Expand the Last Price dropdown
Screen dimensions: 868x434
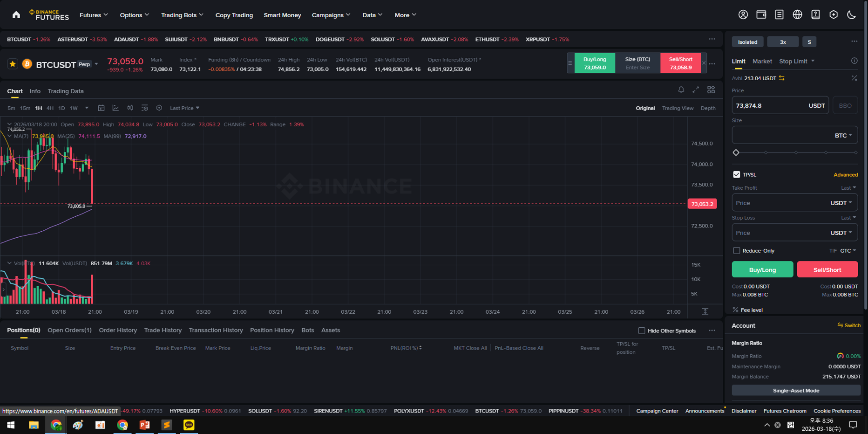point(184,108)
